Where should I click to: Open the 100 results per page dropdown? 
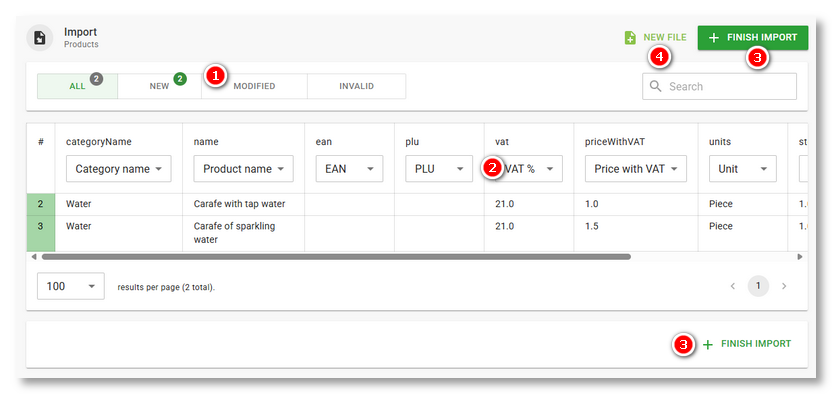point(71,286)
